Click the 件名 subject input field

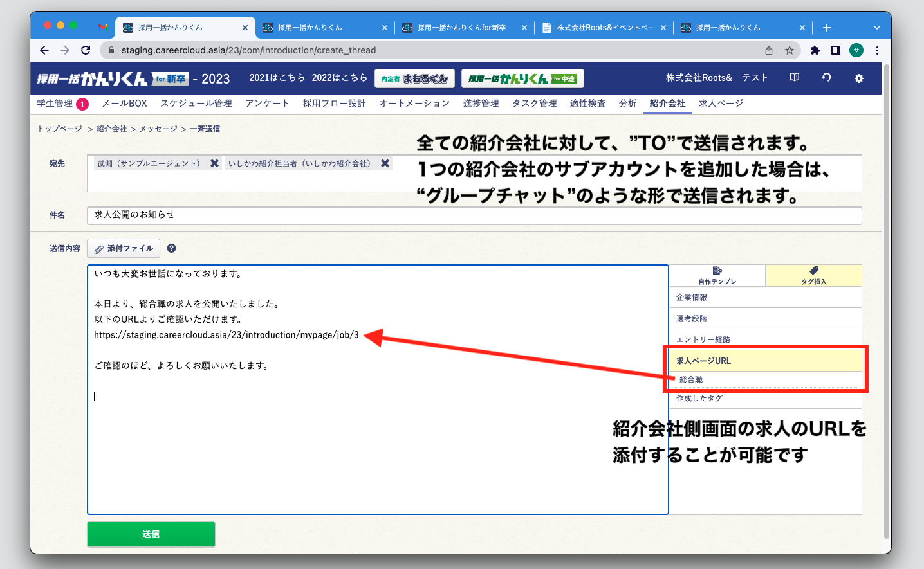coord(474,215)
